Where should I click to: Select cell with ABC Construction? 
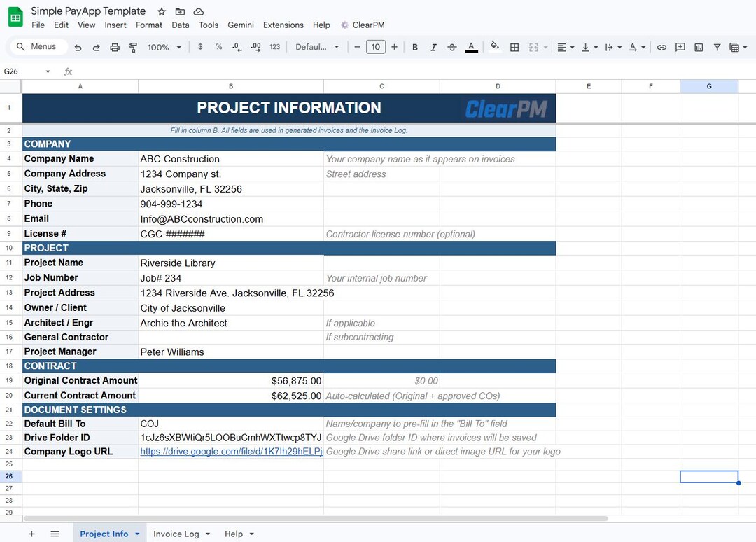click(x=231, y=159)
